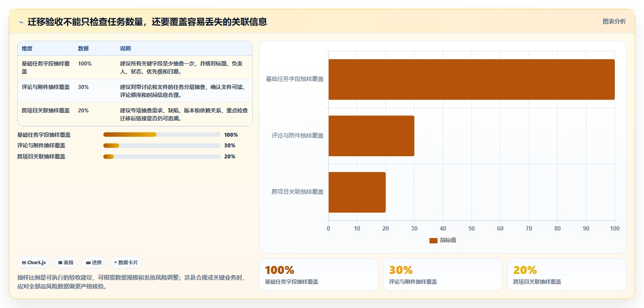Click the footnote paragraph starting 抽样比例
The height and width of the screenshot is (308, 644).
coord(130,282)
